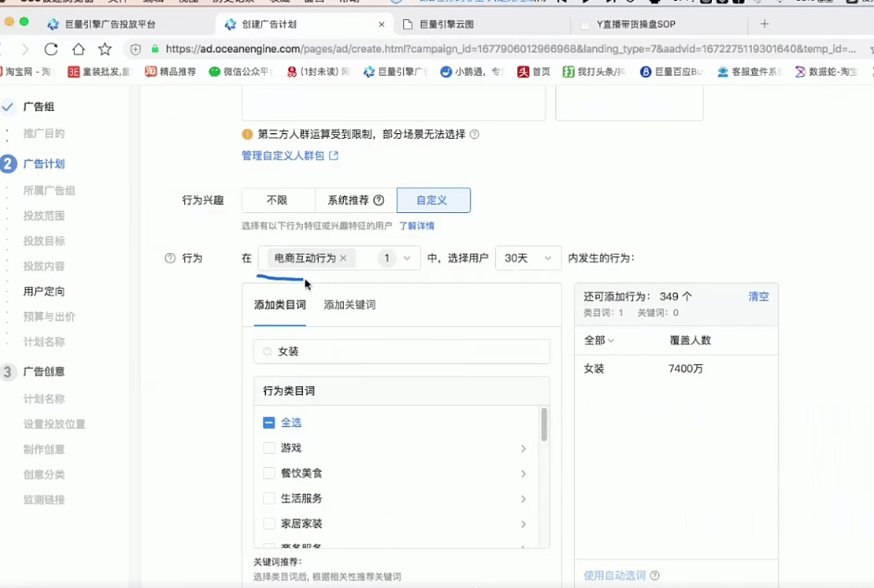874x588 pixels.
Task: Jump to 投放范围 sidebar step
Action: (x=44, y=216)
